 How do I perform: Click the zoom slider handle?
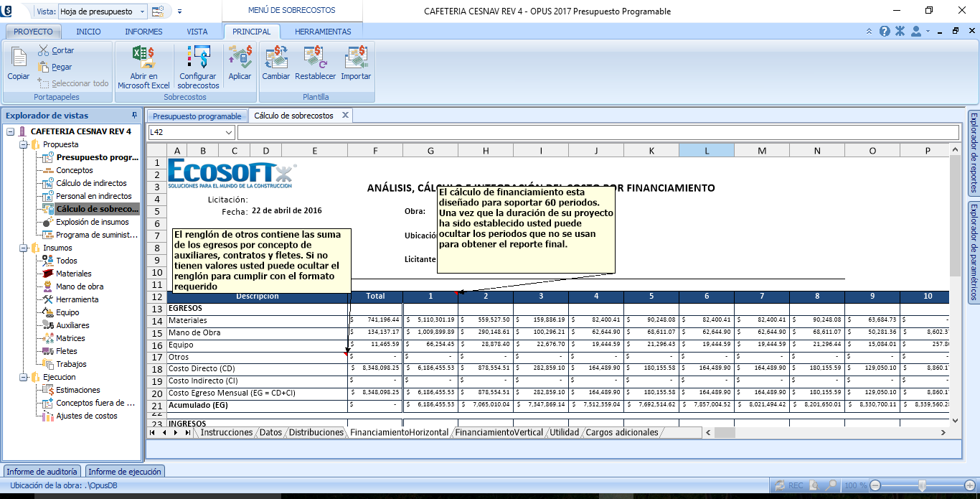(920, 485)
